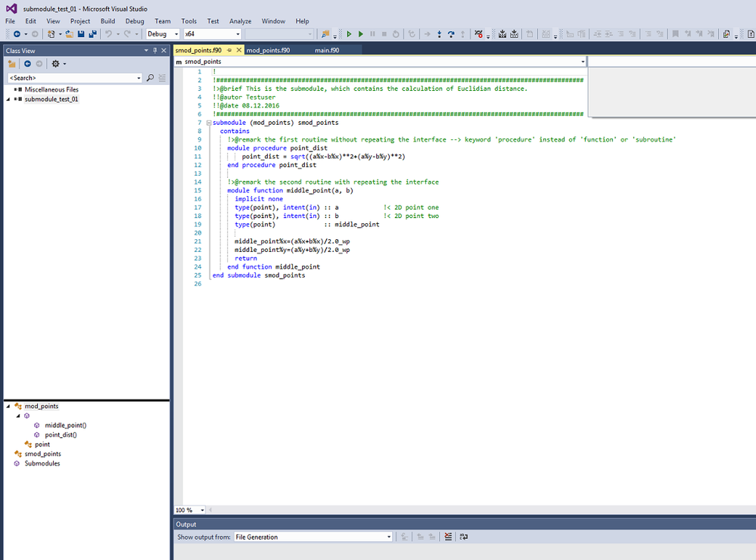
Task: Switch to the main.f90 tab
Action: coord(327,50)
